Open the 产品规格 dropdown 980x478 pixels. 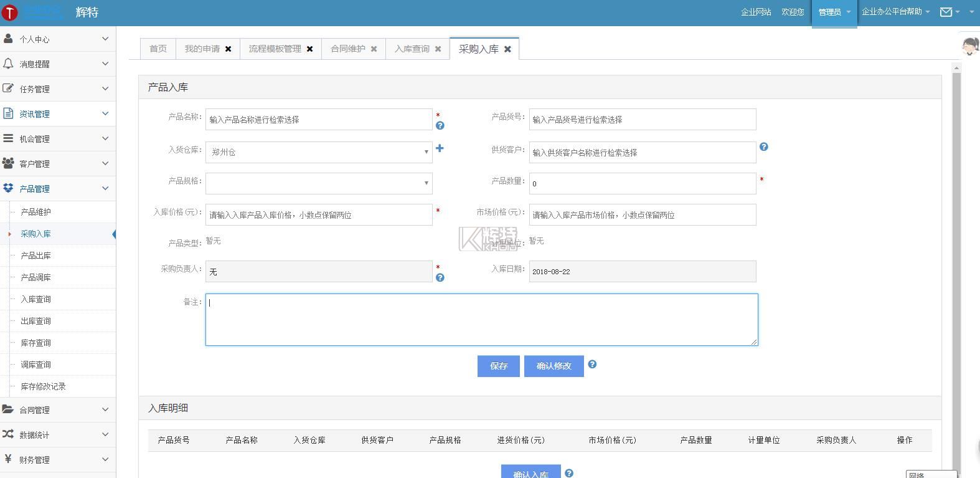[319, 183]
